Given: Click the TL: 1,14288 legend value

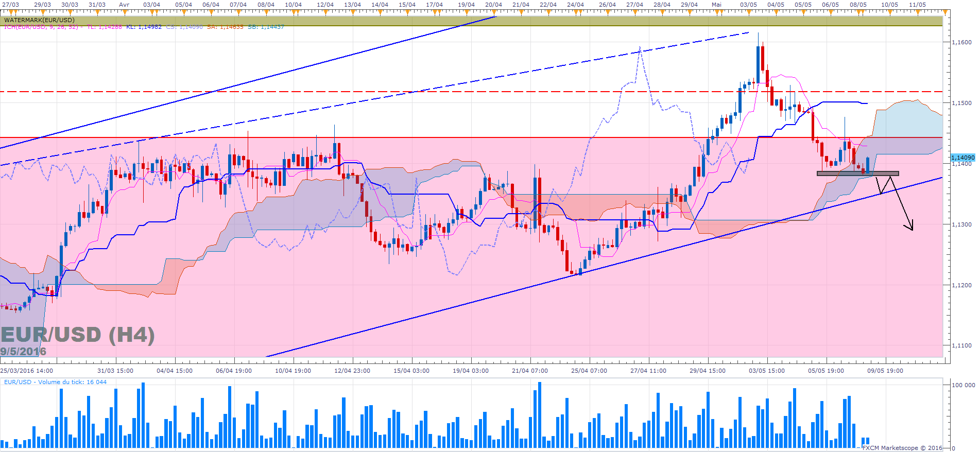Looking at the screenshot, I should point(105,27).
